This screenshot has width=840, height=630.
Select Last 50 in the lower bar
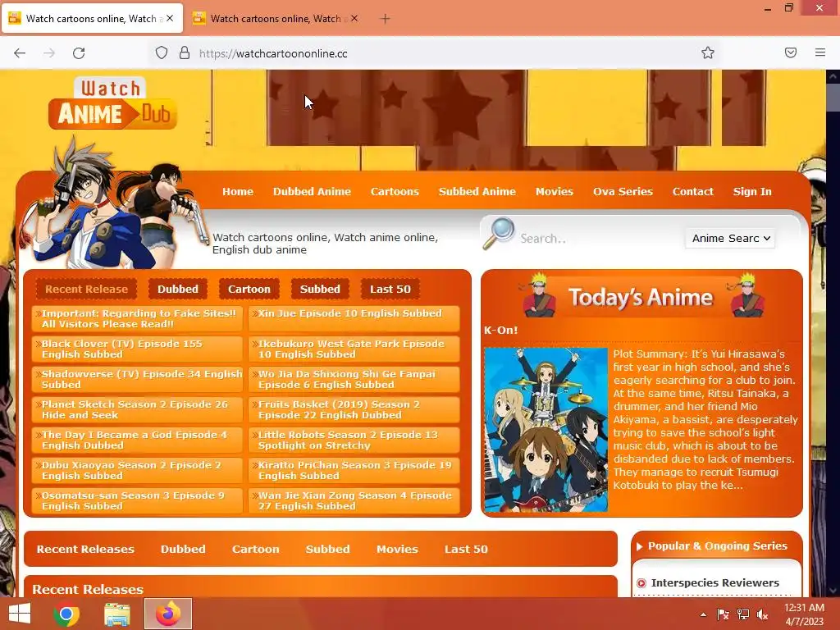pos(466,549)
